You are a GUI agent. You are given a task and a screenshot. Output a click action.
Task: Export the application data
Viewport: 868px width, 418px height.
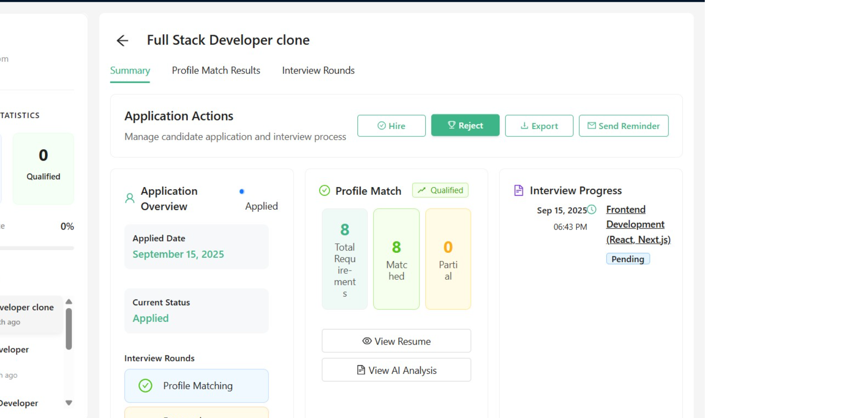pyautogui.click(x=539, y=126)
